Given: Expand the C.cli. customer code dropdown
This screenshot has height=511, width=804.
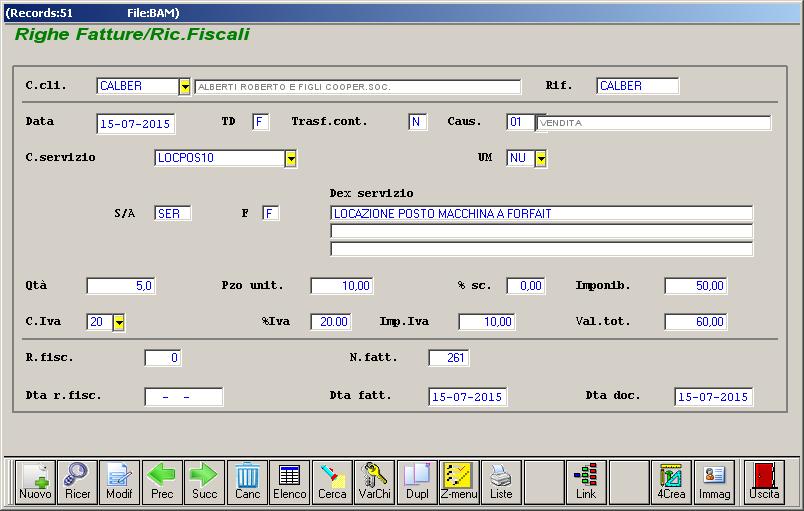Looking at the screenshot, I should (185, 87).
